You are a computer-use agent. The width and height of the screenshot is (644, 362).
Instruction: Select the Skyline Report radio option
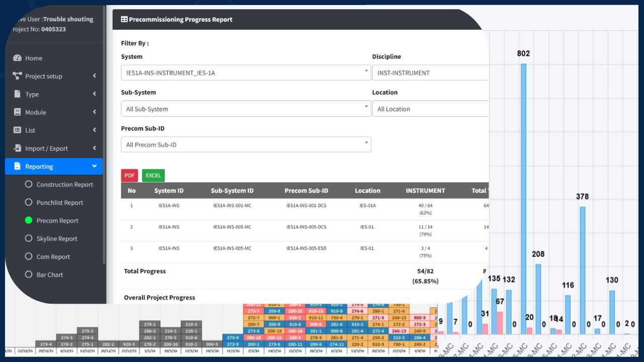click(29, 238)
